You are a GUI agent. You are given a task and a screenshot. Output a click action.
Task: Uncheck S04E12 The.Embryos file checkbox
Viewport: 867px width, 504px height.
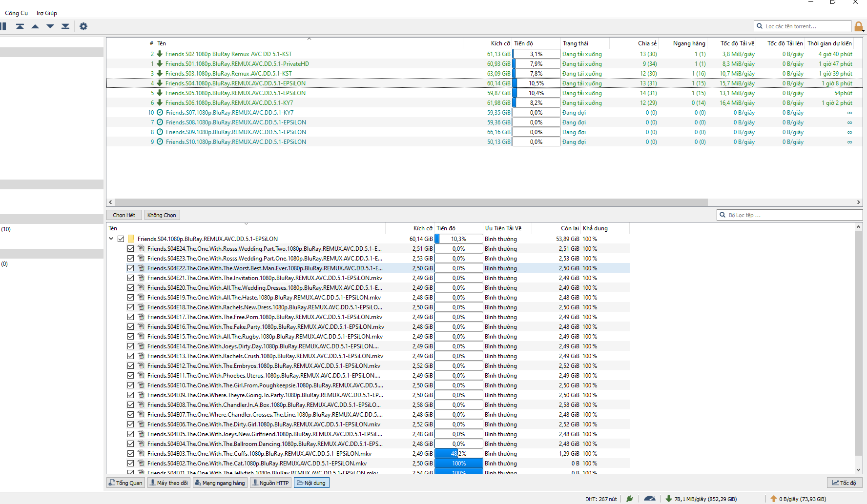tap(130, 365)
